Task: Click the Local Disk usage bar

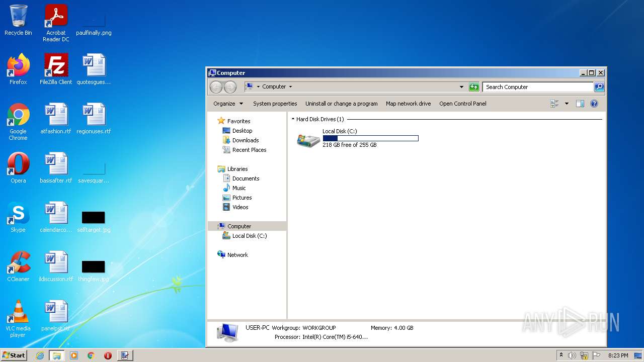Action: (370, 138)
